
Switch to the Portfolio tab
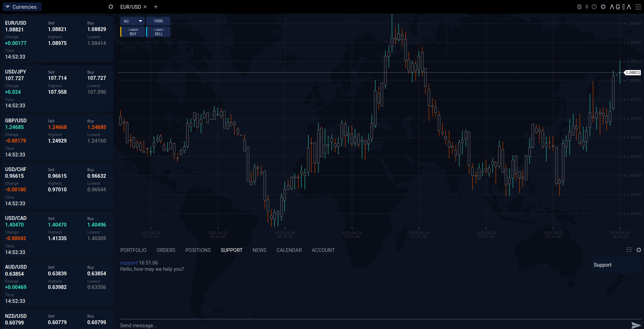(x=133, y=250)
